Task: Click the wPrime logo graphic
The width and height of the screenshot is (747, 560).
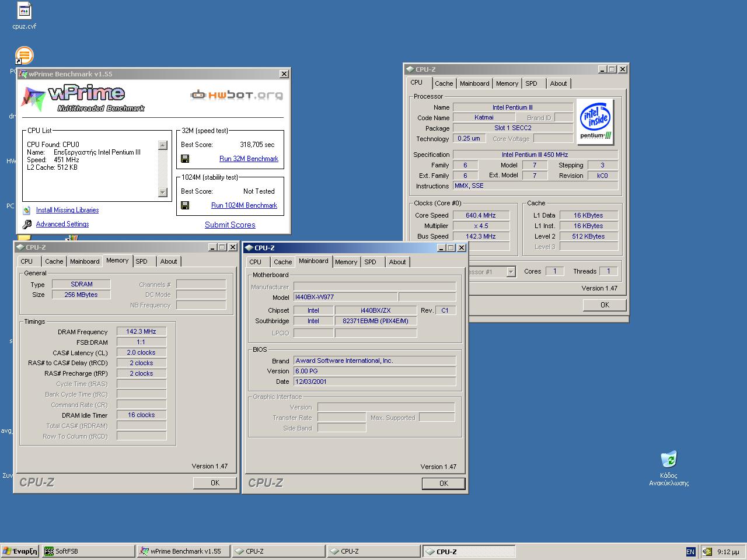Action: 83,99
